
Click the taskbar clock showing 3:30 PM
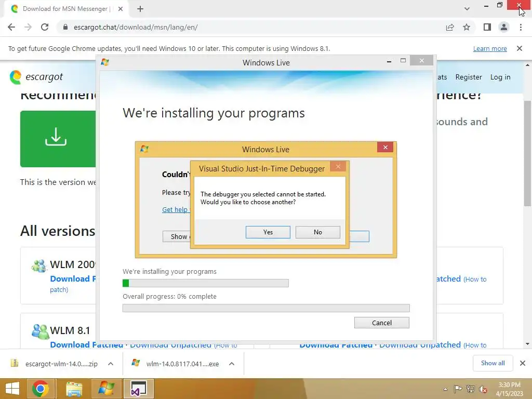click(509, 389)
